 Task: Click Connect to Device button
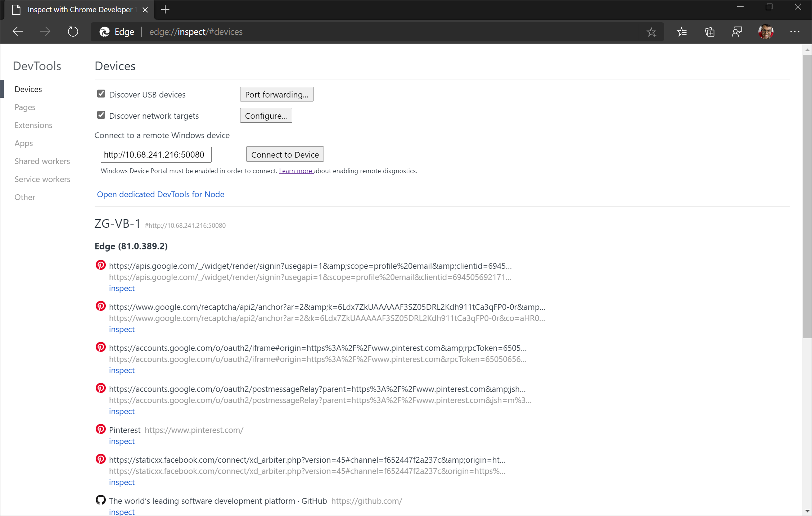285,154
